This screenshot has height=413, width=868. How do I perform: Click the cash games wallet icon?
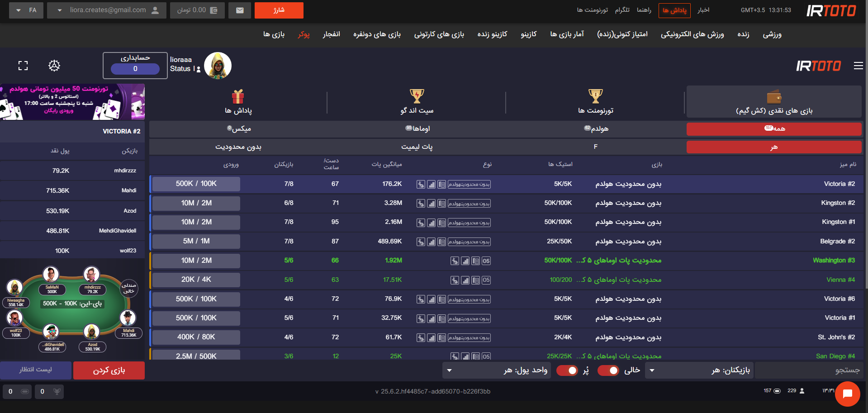pyautogui.click(x=773, y=97)
